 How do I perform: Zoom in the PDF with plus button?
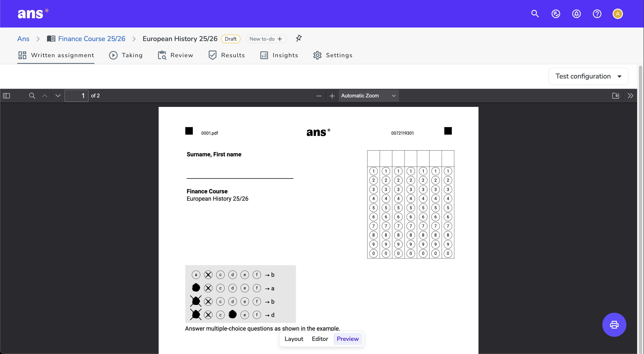pos(332,96)
